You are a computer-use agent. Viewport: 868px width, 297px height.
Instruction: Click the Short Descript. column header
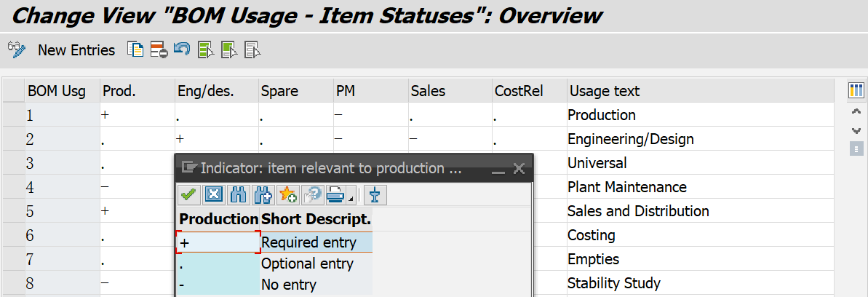tap(316, 219)
